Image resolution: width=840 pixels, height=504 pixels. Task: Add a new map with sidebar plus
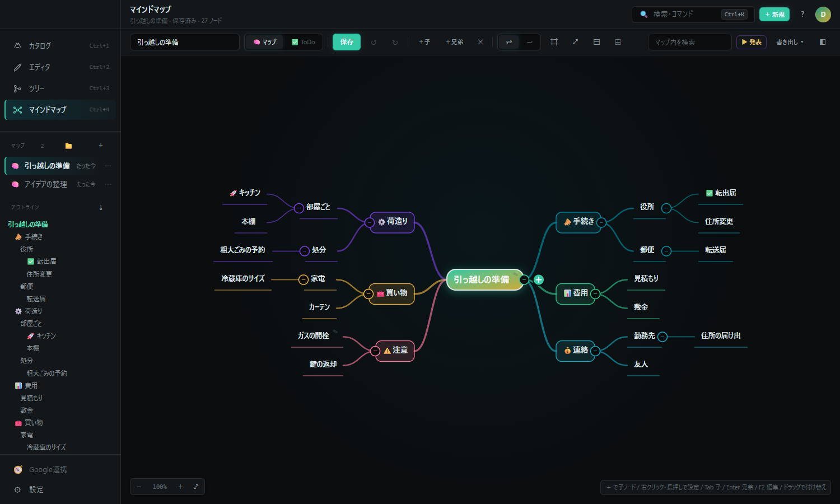pyautogui.click(x=101, y=146)
